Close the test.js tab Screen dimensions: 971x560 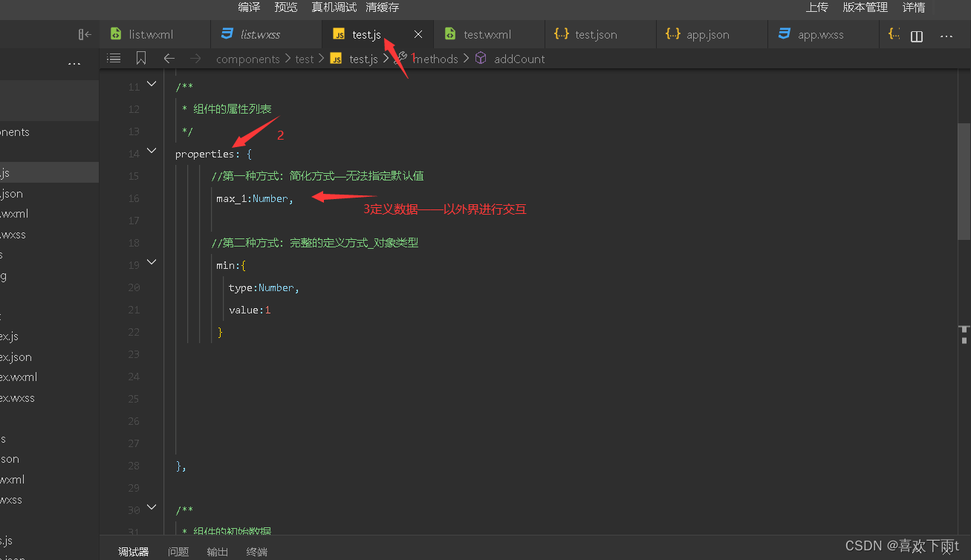point(418,34)
